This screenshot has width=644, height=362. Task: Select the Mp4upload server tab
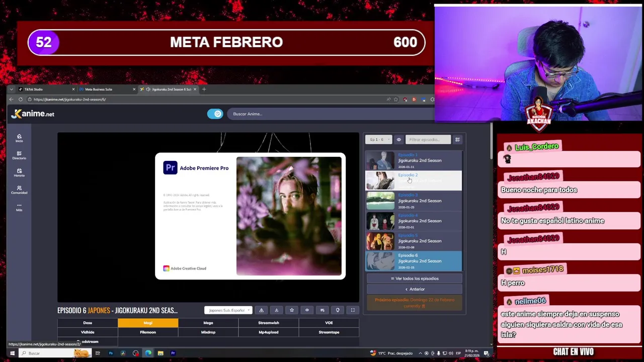(x=269, y=332)
